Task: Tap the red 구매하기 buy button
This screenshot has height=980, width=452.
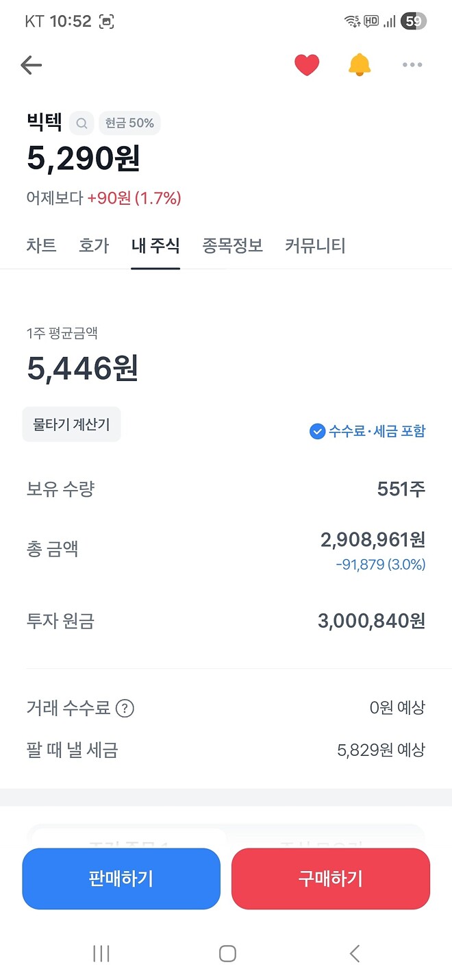Action: click(330, 879)
